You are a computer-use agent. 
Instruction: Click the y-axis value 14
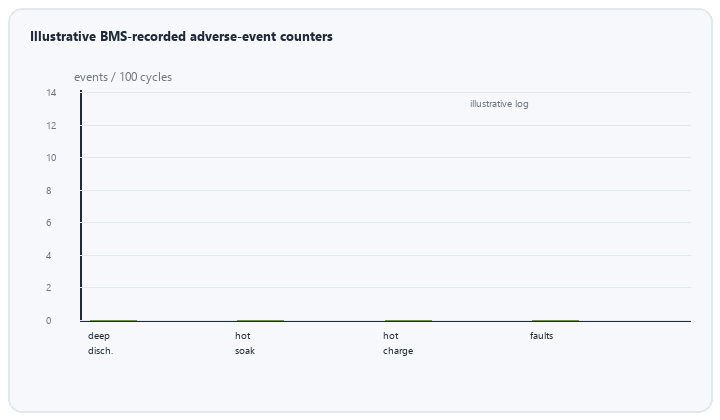pos(51,93)
